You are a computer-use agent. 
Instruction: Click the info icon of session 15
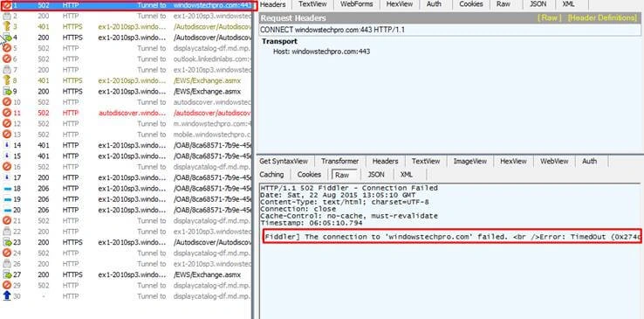point(7,156)
